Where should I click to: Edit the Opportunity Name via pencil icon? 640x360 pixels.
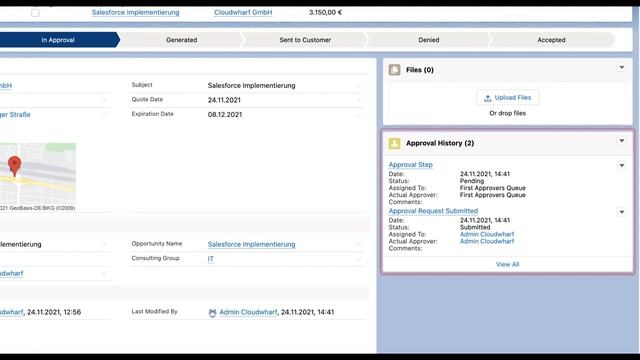(359, 244)
